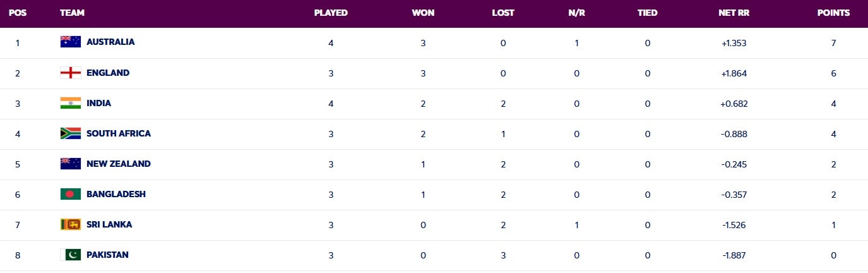Click the South Africa flag icon
This screenshot has width=868, height=273.
tap(70, 133)
